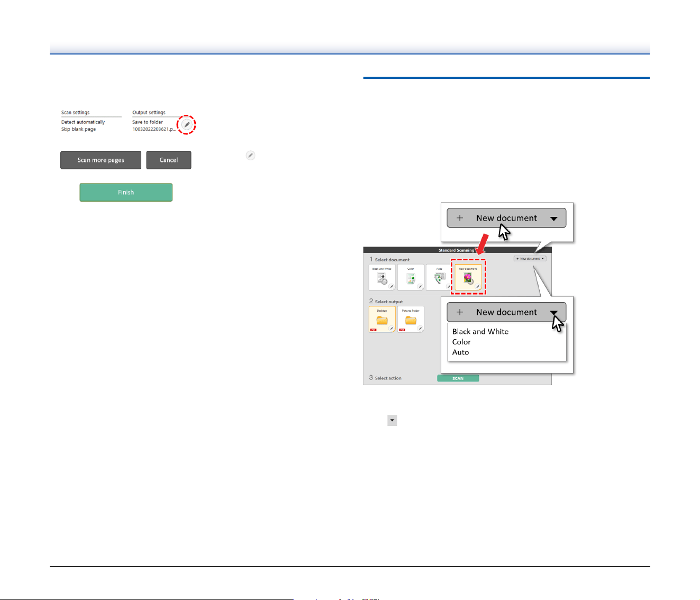Click the pencil on the Color document tile

tap(421, 286)
